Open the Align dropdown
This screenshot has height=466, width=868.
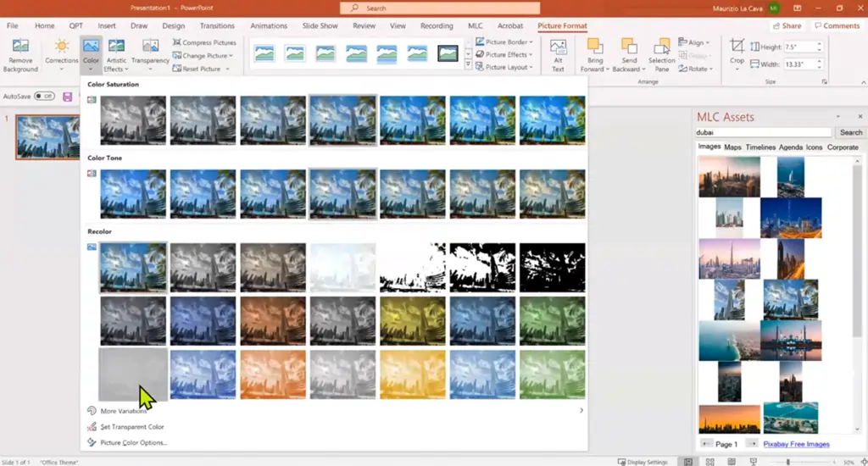694,42
